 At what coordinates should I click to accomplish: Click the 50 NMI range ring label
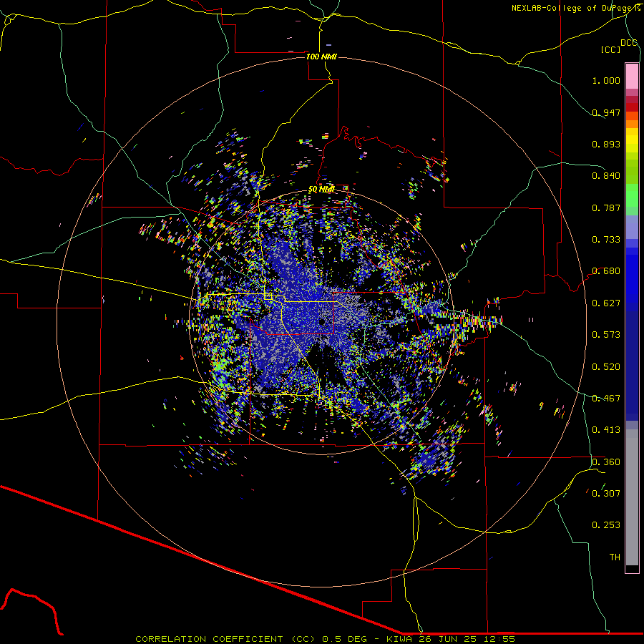coord(321,189)
